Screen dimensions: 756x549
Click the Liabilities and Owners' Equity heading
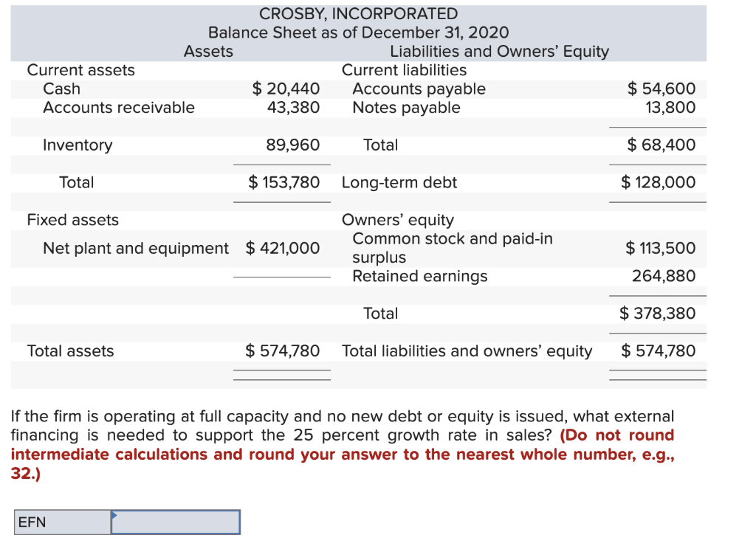point(501,51)
